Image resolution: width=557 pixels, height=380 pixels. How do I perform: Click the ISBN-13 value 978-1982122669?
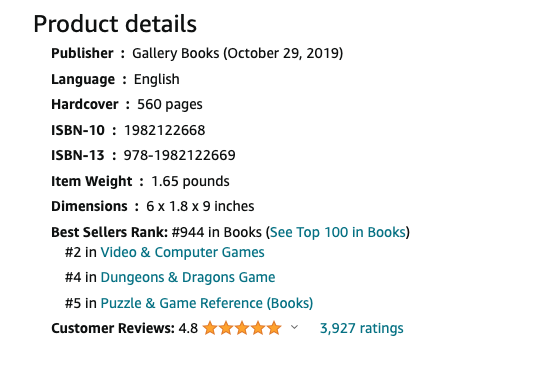coord(179,156)
